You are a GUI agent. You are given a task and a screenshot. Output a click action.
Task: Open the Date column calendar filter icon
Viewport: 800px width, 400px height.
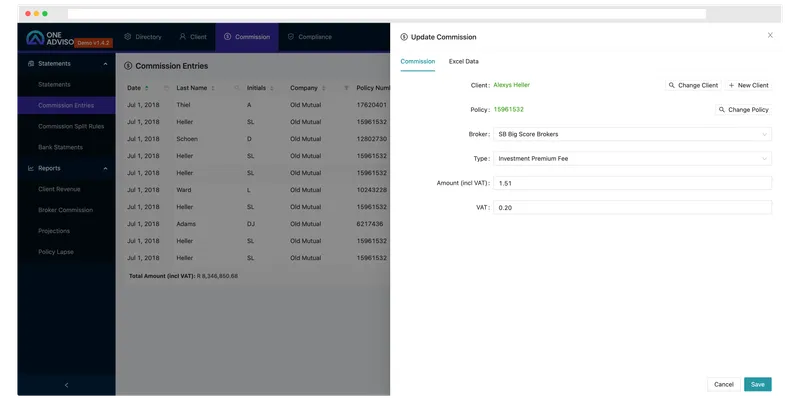[x=166, y=88]
